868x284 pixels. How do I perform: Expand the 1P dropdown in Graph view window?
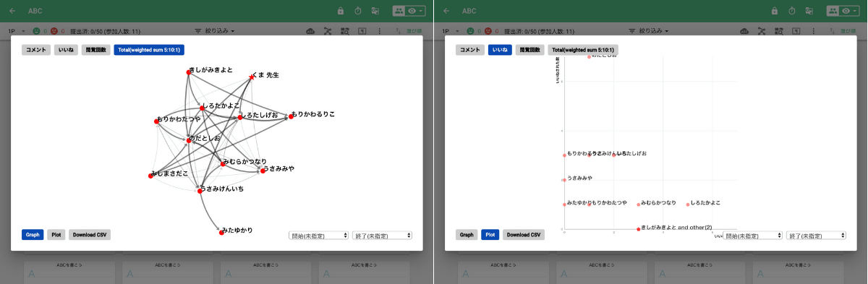coord(16,31)
